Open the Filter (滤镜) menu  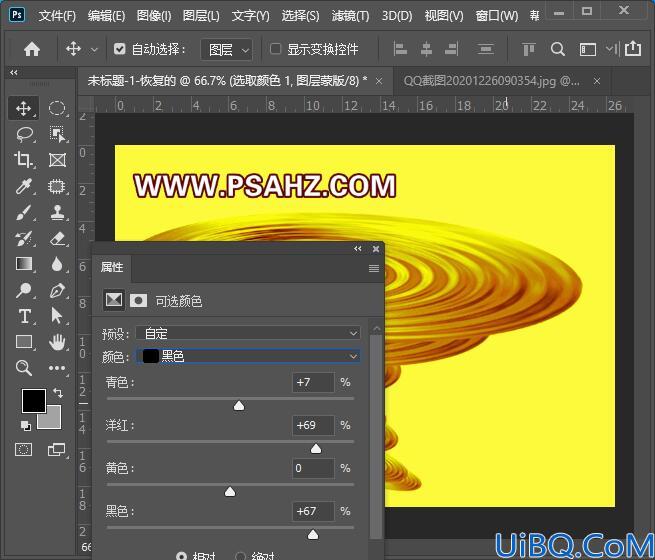[x=350, y=16]
